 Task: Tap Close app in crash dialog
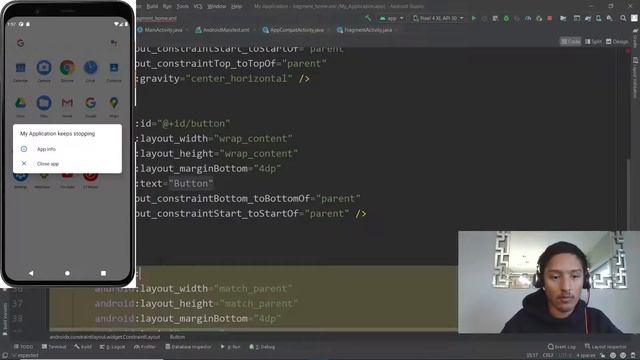(x=48, y=164)
